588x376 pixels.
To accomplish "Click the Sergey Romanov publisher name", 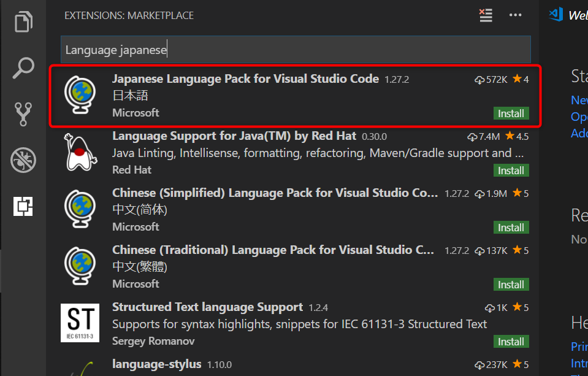I will coord(153,340).
